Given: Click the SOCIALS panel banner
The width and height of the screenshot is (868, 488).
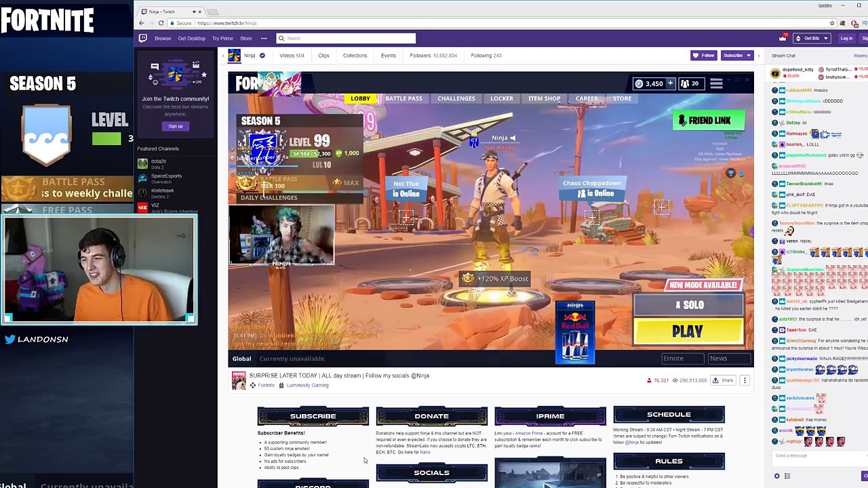Looking at the screenshot, I should (431, 472).
